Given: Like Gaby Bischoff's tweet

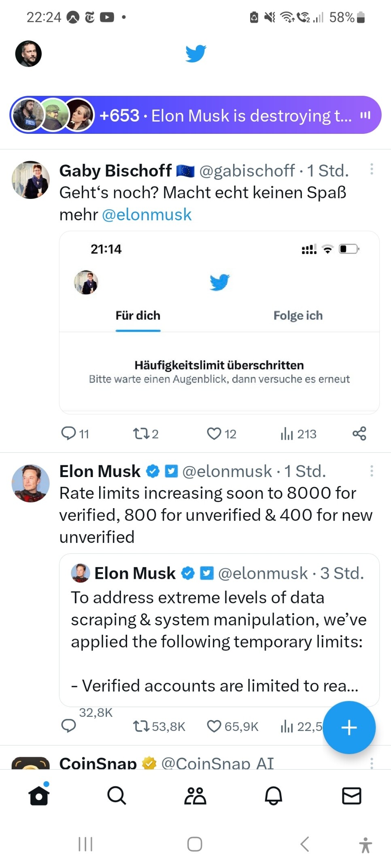Looking at the screenshot, I should coord(214,433).
